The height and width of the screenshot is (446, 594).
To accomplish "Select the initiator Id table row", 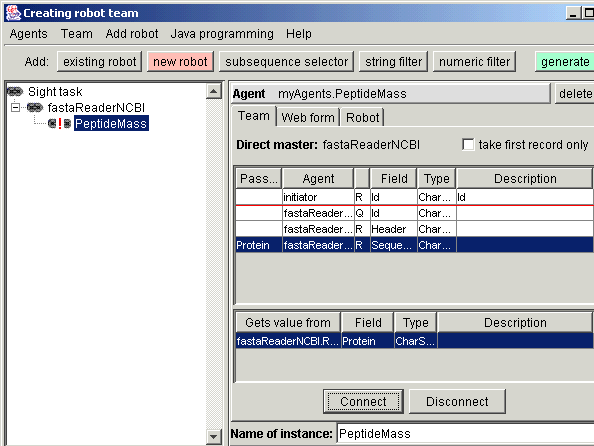I will 414,197.
